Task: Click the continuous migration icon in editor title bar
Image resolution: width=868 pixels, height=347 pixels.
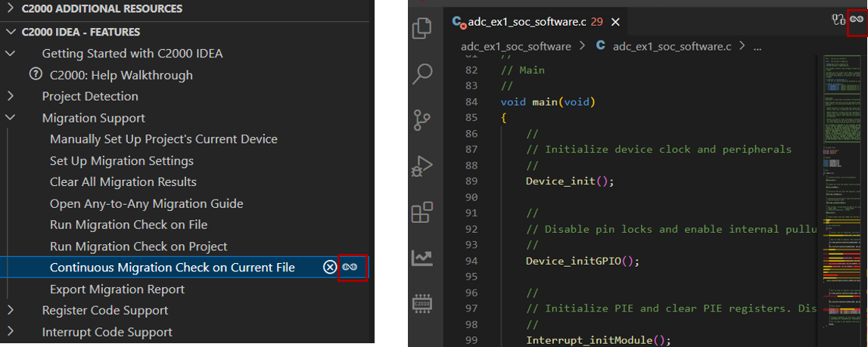Action: 857,20
